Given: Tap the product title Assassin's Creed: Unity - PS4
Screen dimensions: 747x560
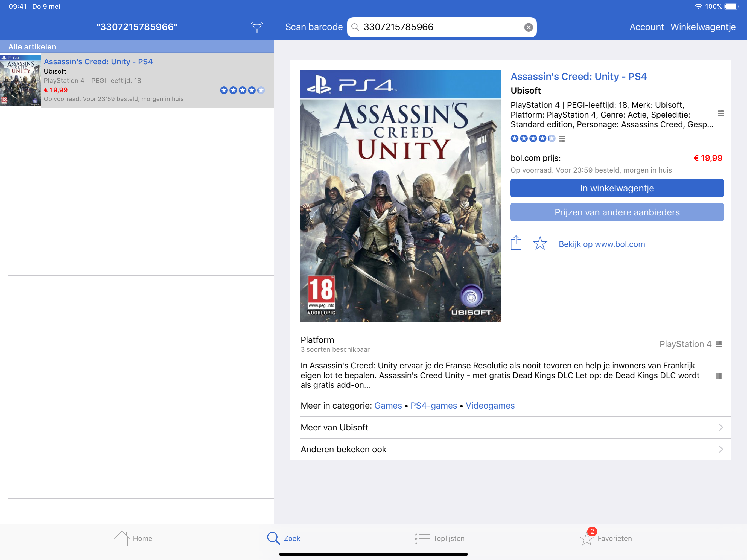Looking at the screenshot, I should pos(579,76).
